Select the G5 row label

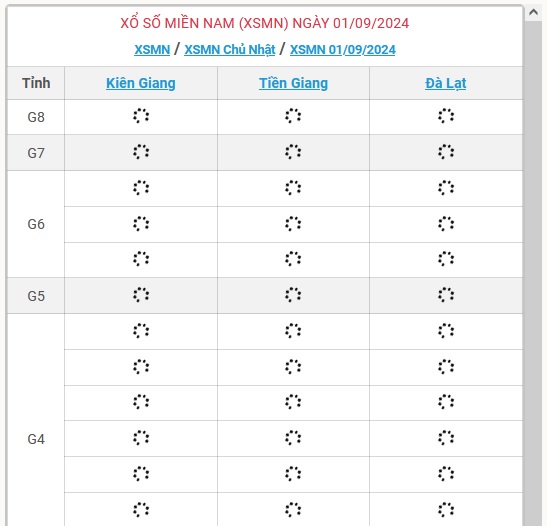click(36, 296)
